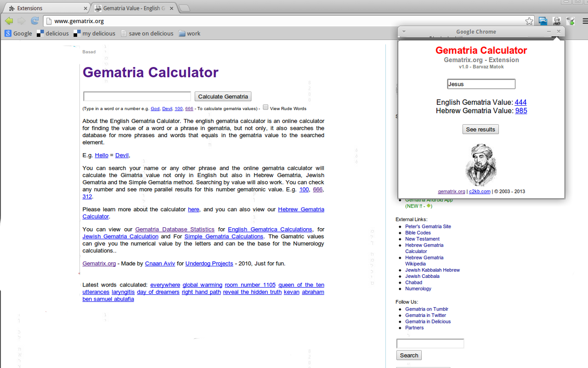Open the Numerology external link
This screenshot has height=368, width=588.
pyautogui.click(x=418, y=289)
